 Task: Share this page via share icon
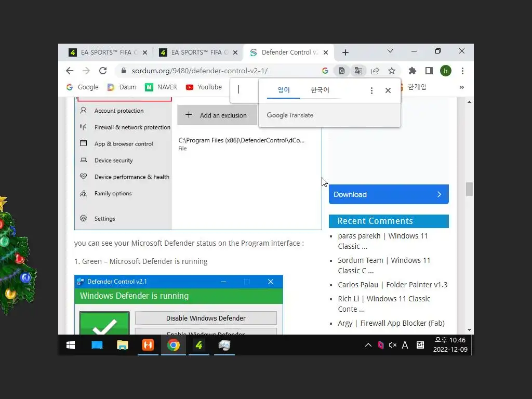click(375, 71)
